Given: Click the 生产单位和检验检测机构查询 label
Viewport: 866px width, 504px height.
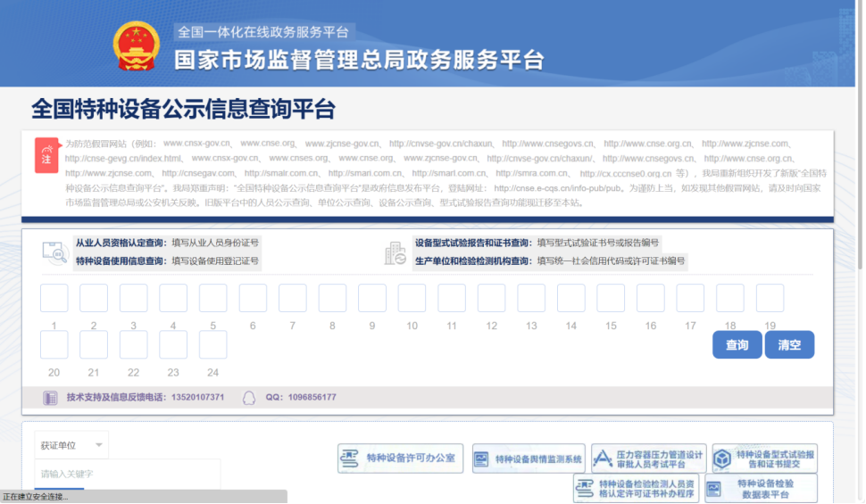Looking at the screenshot, I should (474, 261).
